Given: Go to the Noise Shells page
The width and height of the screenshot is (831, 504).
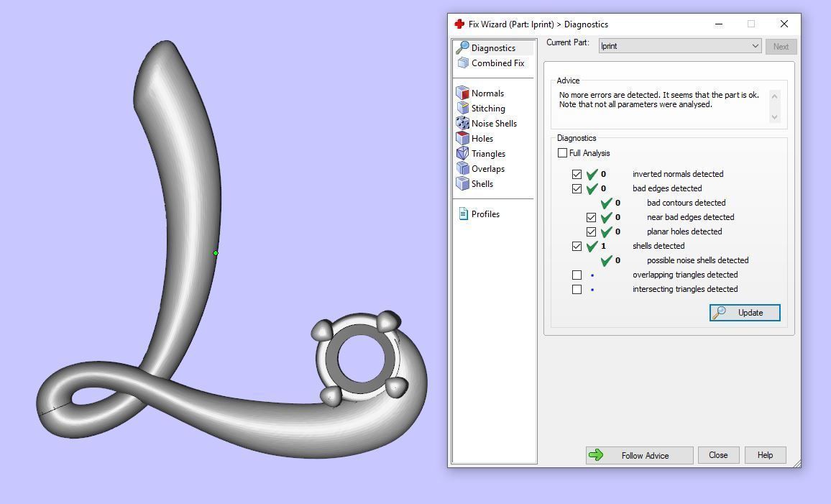Looking at the screenshot, I should click(494, 123).
